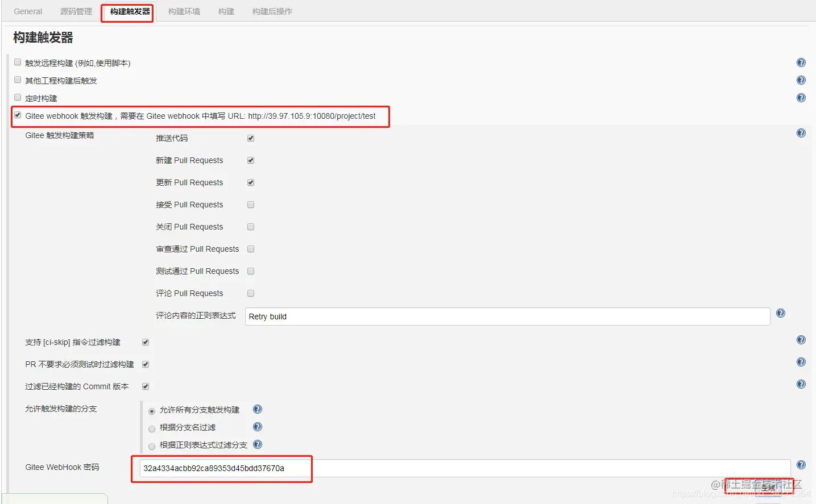The height and width of the screenshot is (504, 816).
Task: Focus Gitee WebHook 密码 input field
Action: pos(465,468)
